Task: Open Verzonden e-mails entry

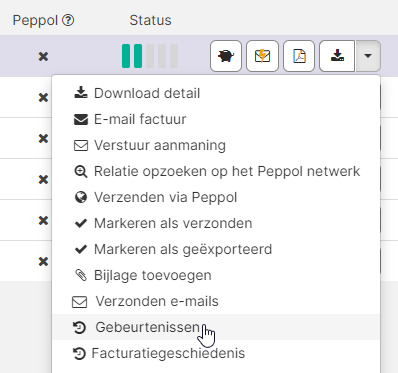Action: (216, 301)
